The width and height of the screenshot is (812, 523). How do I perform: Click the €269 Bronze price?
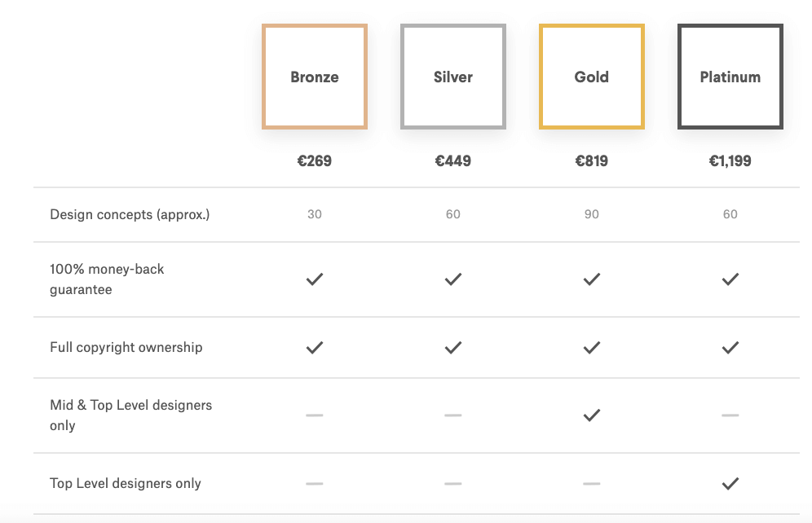coord(315,160)
